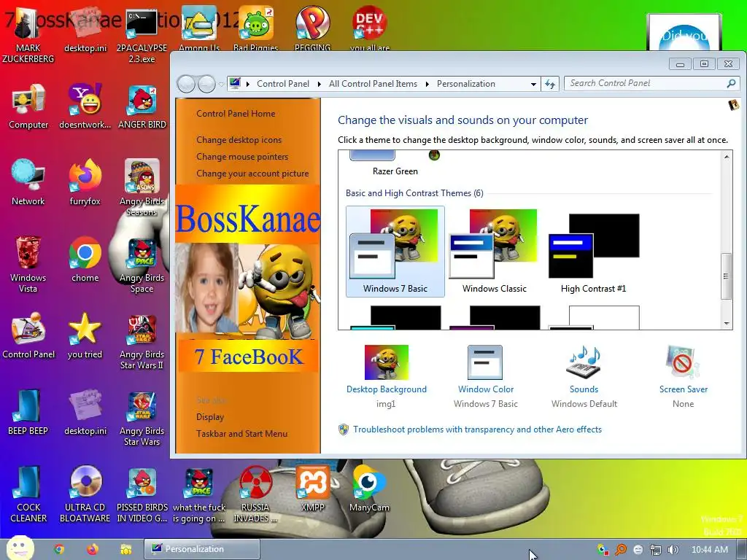
Task: Select the Windows 7 Basic theme
Action: point(395,252)
